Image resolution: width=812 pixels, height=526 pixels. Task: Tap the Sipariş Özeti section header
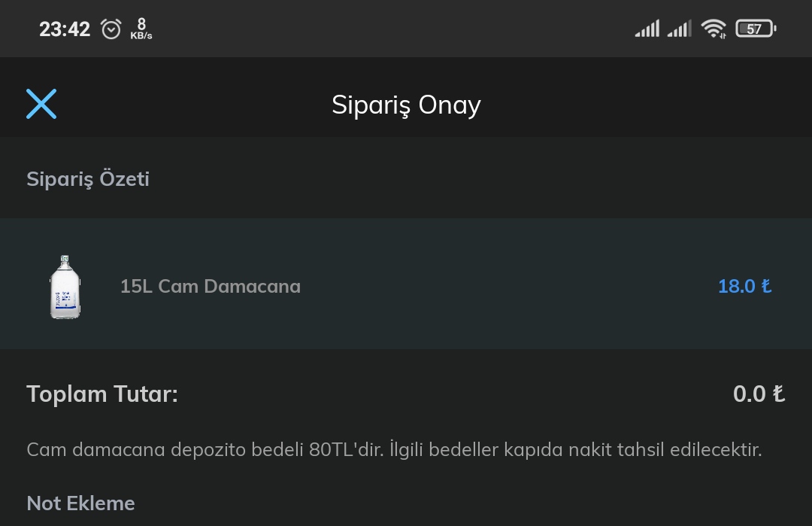(x=88, y=179)
